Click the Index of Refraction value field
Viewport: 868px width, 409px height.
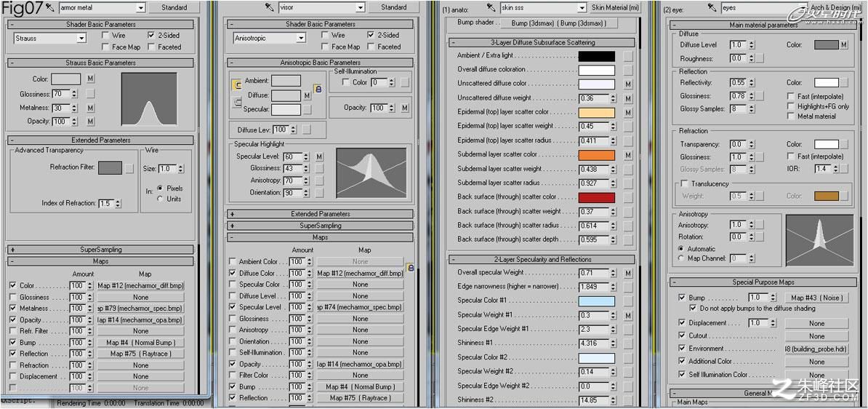[x=106, y=203]
